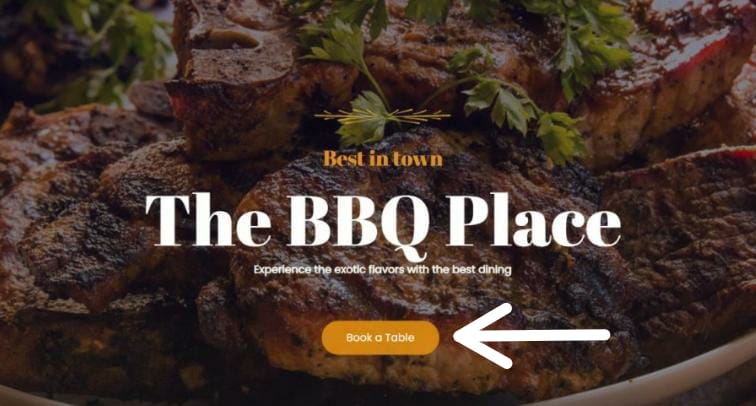Click The BBQ Place main heading

coord(383,222)
